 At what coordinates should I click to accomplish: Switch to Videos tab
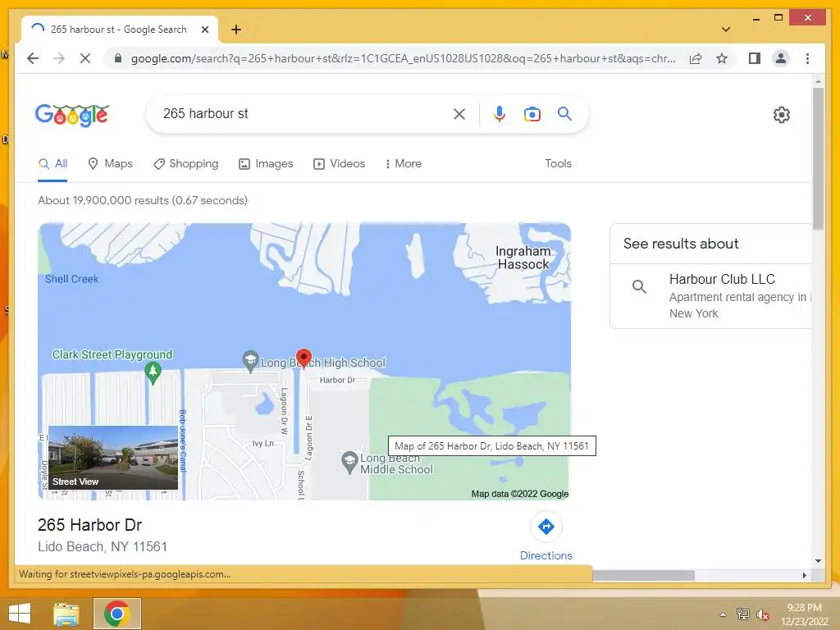(x=339, y=164)
